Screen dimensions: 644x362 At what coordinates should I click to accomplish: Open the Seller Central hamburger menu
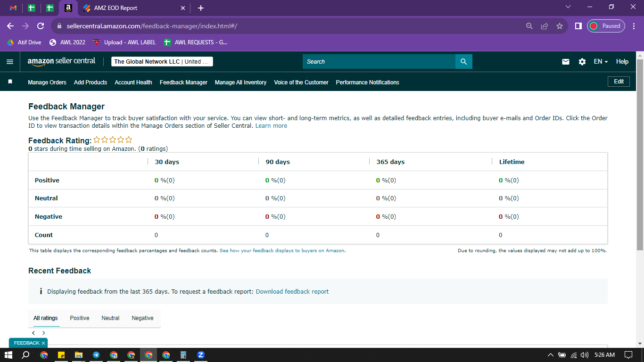pos(10,62)
